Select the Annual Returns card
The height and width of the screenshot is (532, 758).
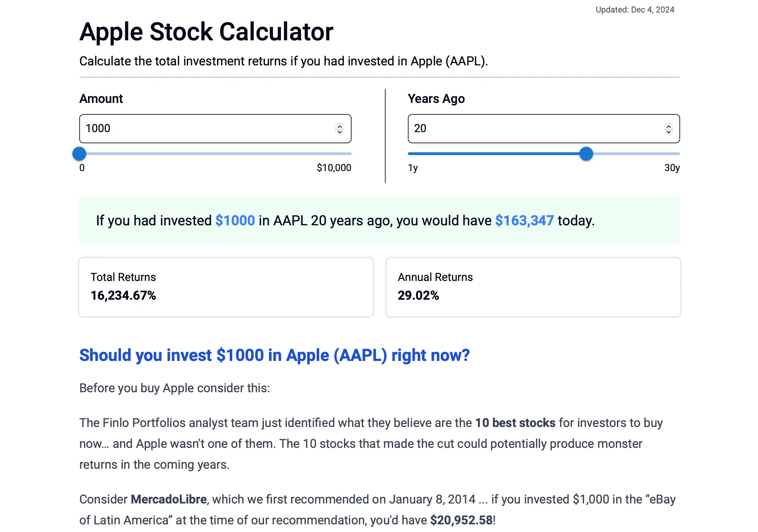[533, 287]
